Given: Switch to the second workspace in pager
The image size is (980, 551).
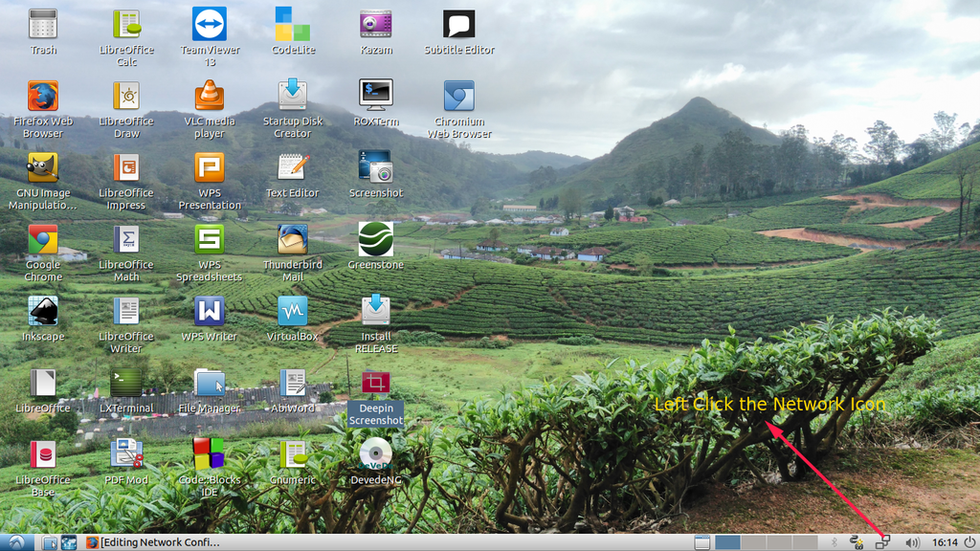Looking at the screenshot, I should (753, 542).
